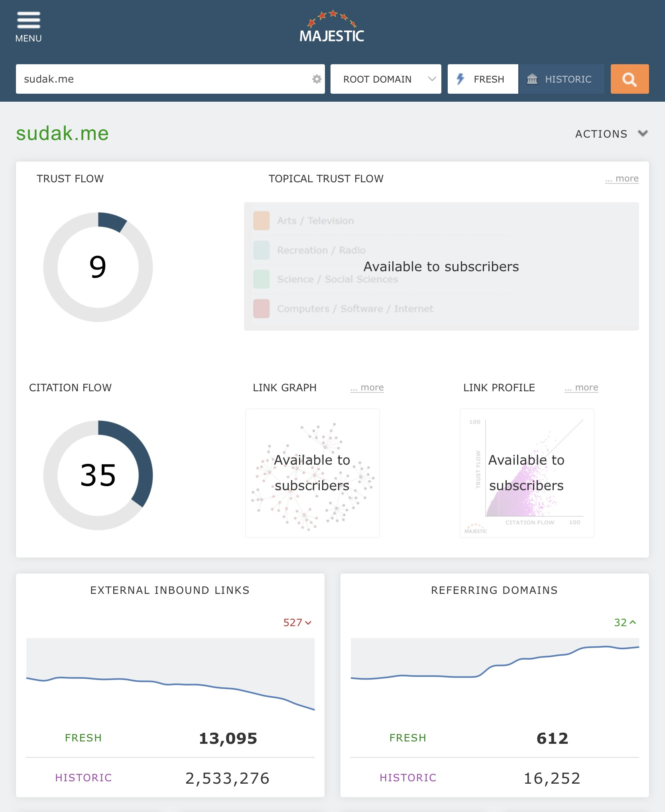Click the 527 inbound links change indicator
The height and width of the screenshot is (812, 665).
[297, 623]
